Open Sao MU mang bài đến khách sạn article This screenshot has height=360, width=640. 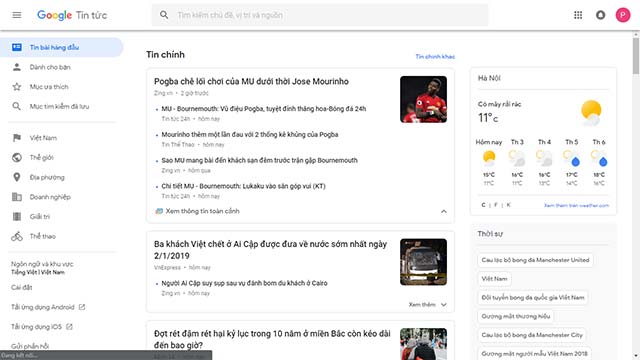(260, 160)
